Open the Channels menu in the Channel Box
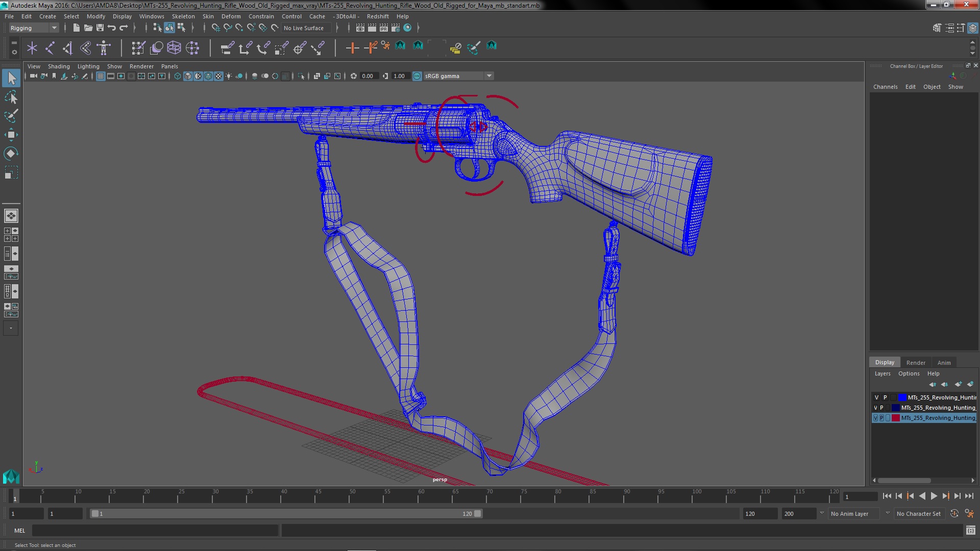Screen dimensions: 980x551 885,87
